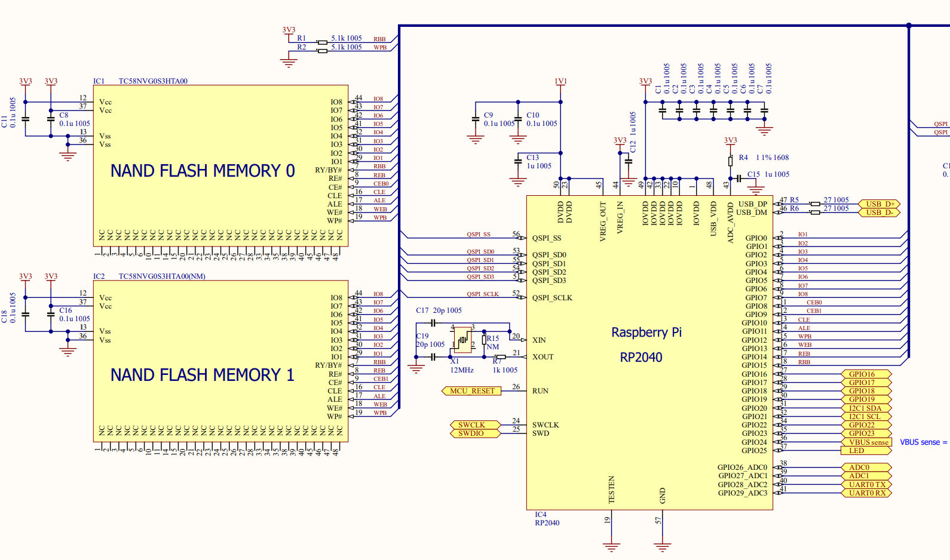Click the NAND FLASH MEMORY 1 label
This screenshot has height=560, width=950.
[203, 375]
